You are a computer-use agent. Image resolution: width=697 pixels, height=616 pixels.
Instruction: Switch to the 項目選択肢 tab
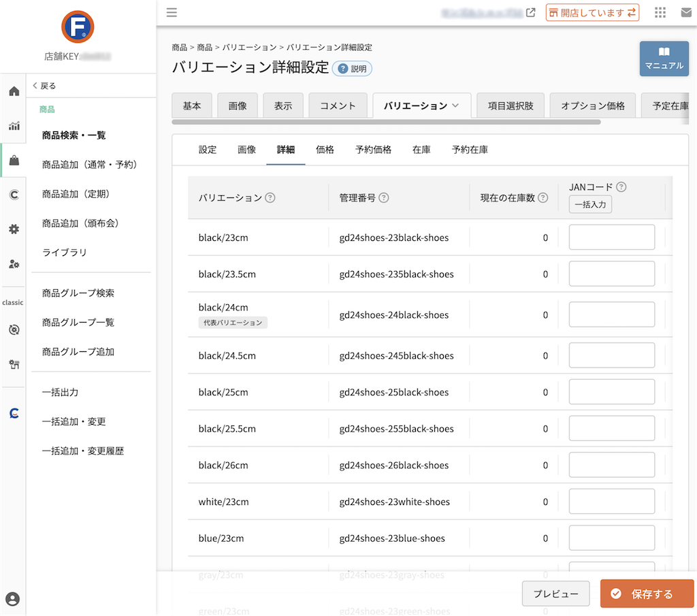click(510, 106)
